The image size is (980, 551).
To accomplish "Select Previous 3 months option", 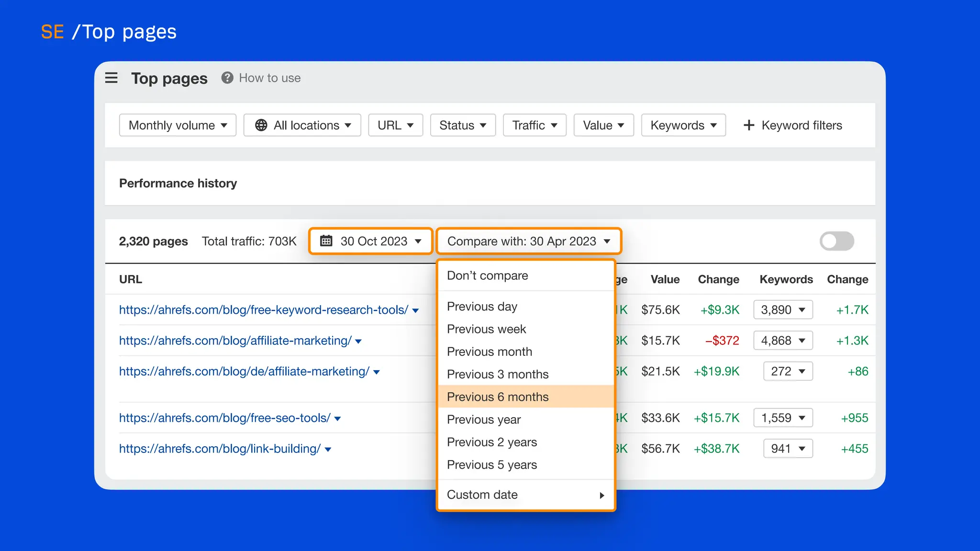I will pyautogui.click(x=526, y=374).
